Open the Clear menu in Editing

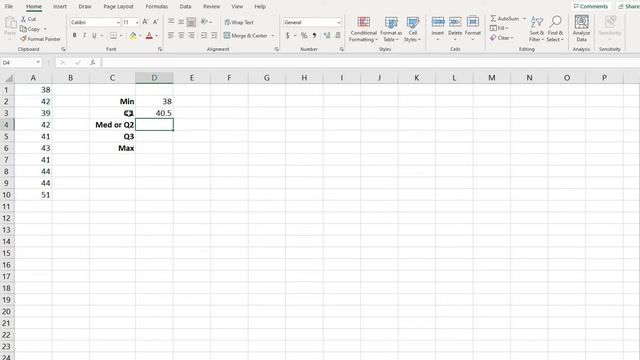[x=501, y=38]
